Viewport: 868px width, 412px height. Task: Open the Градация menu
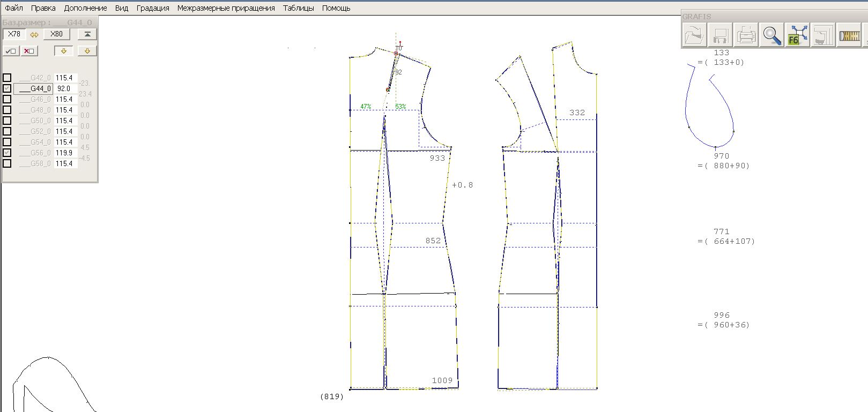[153, 8]
